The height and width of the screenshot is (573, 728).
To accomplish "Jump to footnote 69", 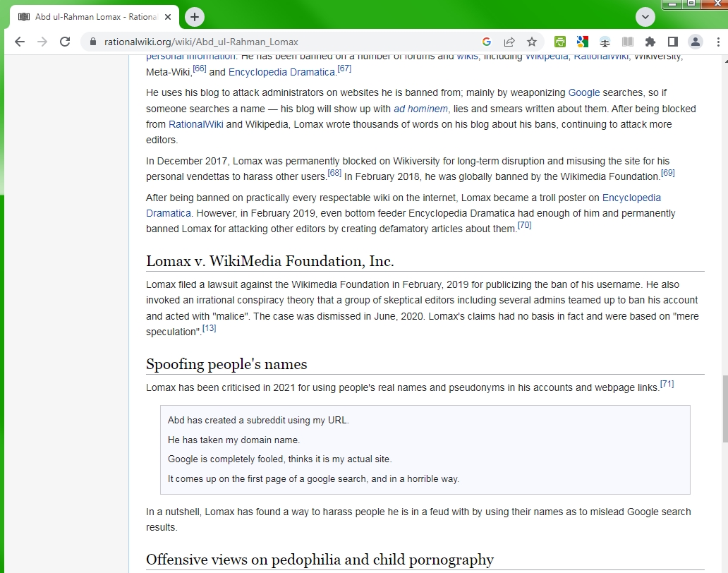I will pyautogui.click(x=667, y=173).
